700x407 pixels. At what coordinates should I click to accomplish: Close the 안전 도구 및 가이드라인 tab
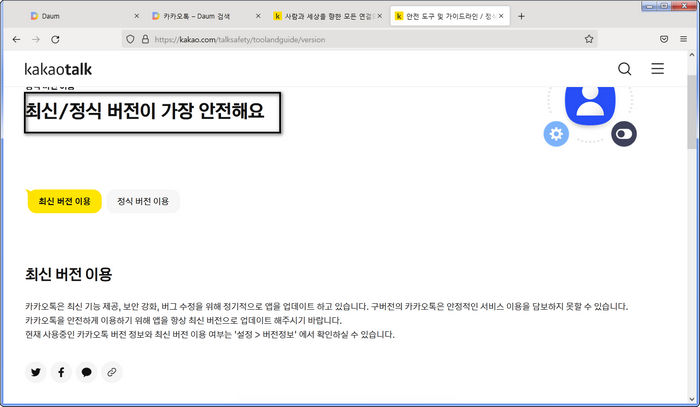click(501, 16)
